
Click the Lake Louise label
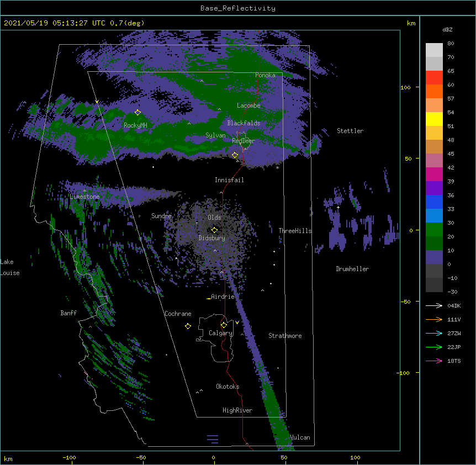click(x=10, y=267)
